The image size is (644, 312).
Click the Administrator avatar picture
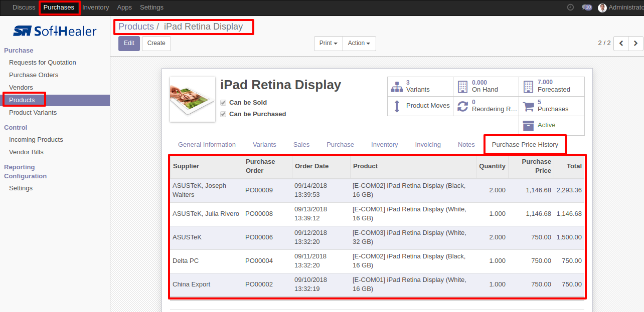[x=602, y=8]
